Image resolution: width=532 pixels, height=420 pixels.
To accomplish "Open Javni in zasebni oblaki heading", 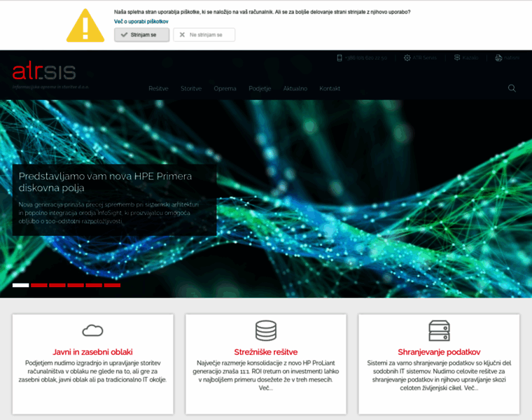I will 92,352.
